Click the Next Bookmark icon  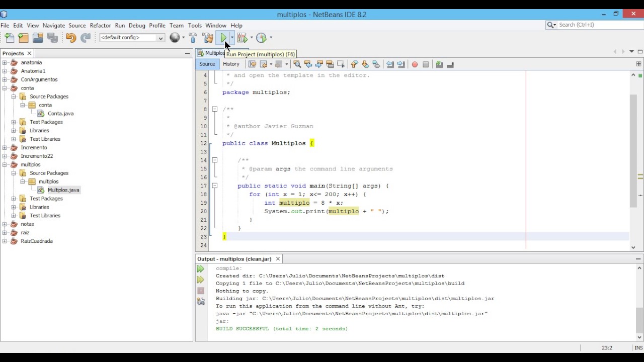tap(365, 64)
